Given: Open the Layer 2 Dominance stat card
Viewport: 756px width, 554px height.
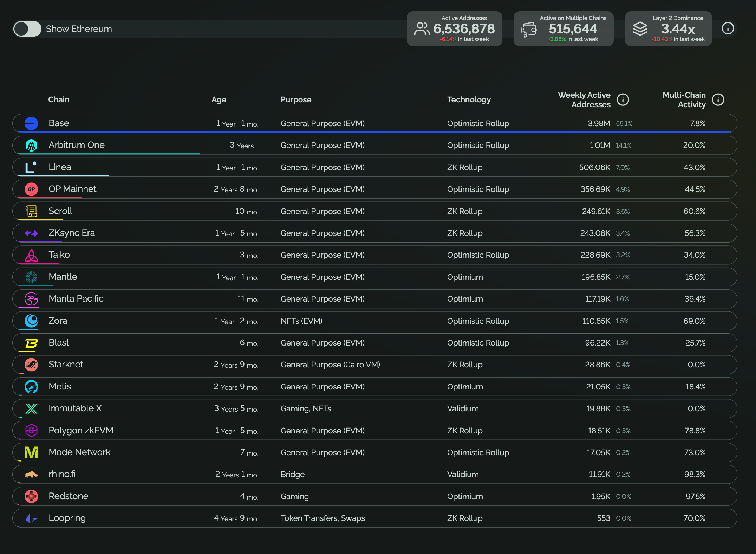Looking at the screenshot, I should click(x=669, y=28).
